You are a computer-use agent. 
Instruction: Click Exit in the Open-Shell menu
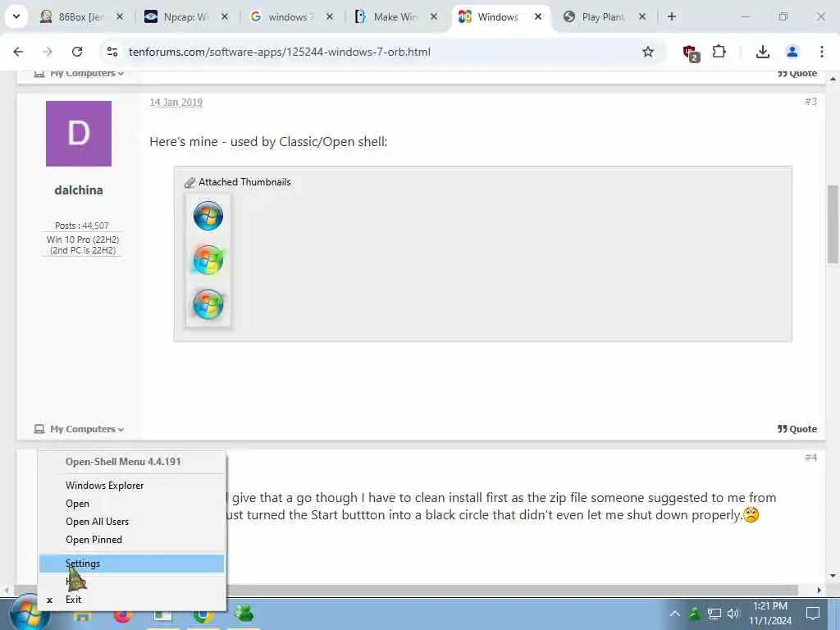coord(131,600)
